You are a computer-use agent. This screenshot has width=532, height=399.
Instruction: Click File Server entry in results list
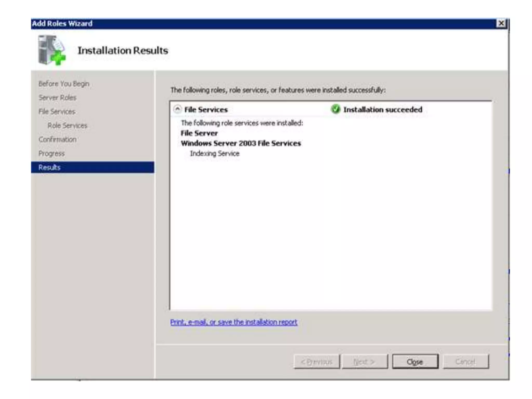click(199, 133)
